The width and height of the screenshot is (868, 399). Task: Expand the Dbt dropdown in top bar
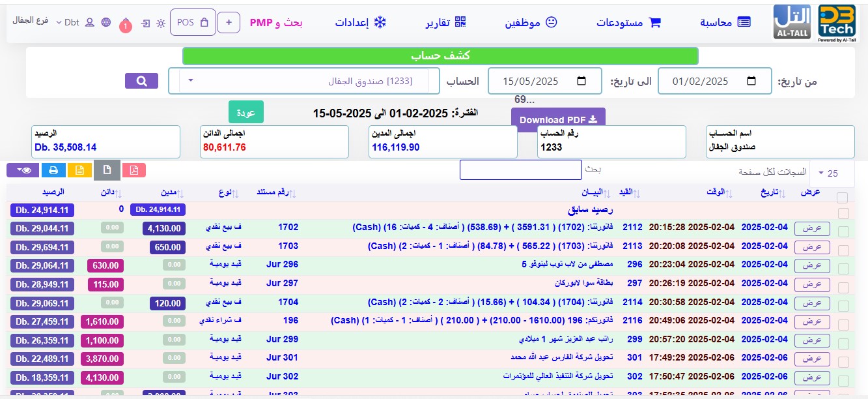tap(67, 22)
